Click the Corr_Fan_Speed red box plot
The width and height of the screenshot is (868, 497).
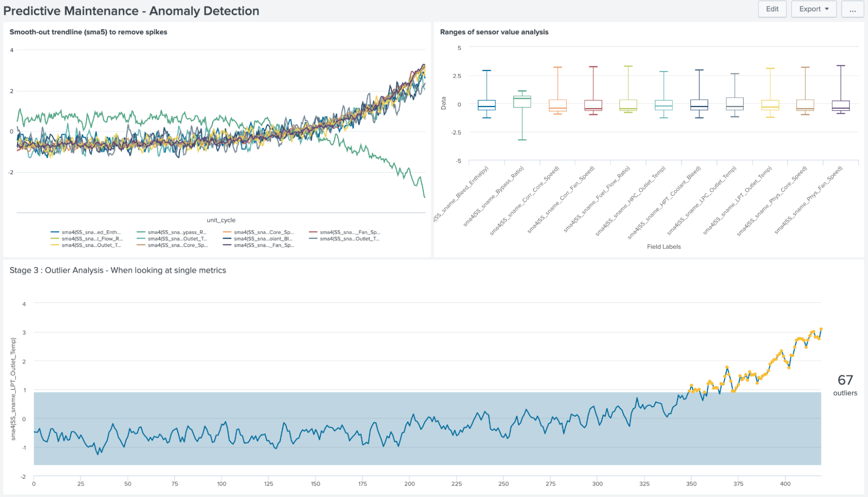coord(593,105)
